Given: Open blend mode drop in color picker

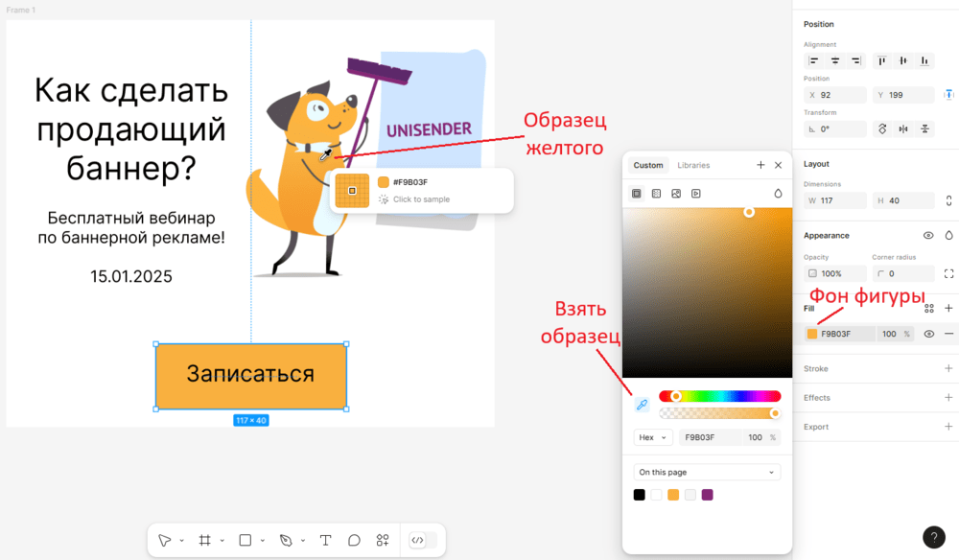Looking at the screenshot, I should (778, 193).
